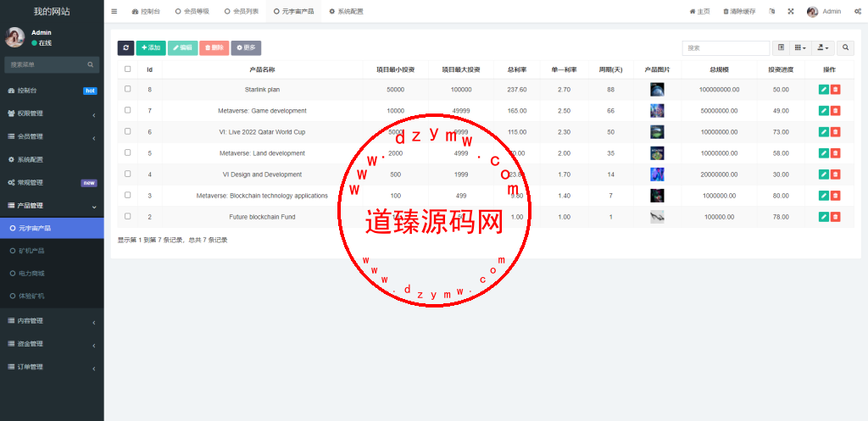Edit Metaverse: Land development row
Screen dimensions: 868x421
point(824,152)
